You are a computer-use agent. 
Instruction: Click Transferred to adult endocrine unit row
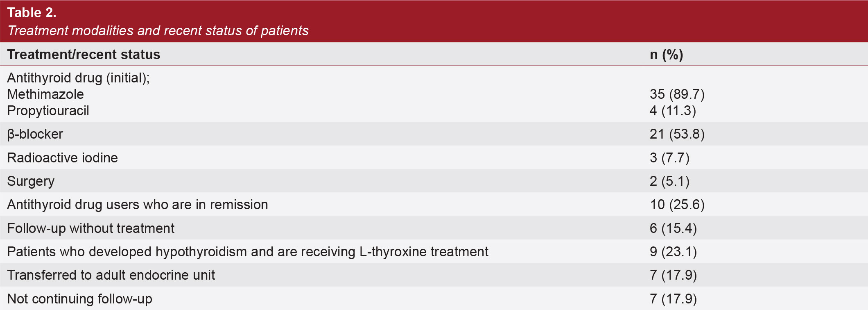434,275
